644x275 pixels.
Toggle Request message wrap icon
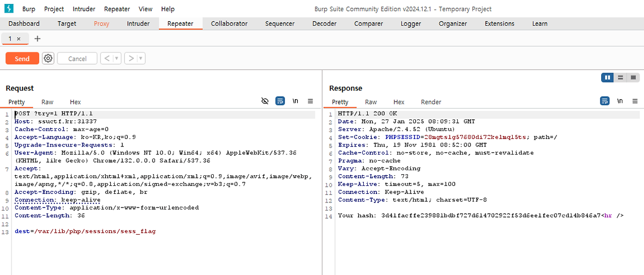(280, 101)
